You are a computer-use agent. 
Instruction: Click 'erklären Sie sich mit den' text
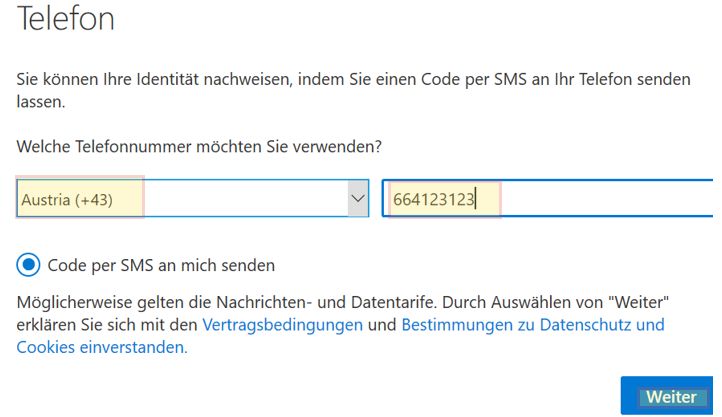coord(107,325)
